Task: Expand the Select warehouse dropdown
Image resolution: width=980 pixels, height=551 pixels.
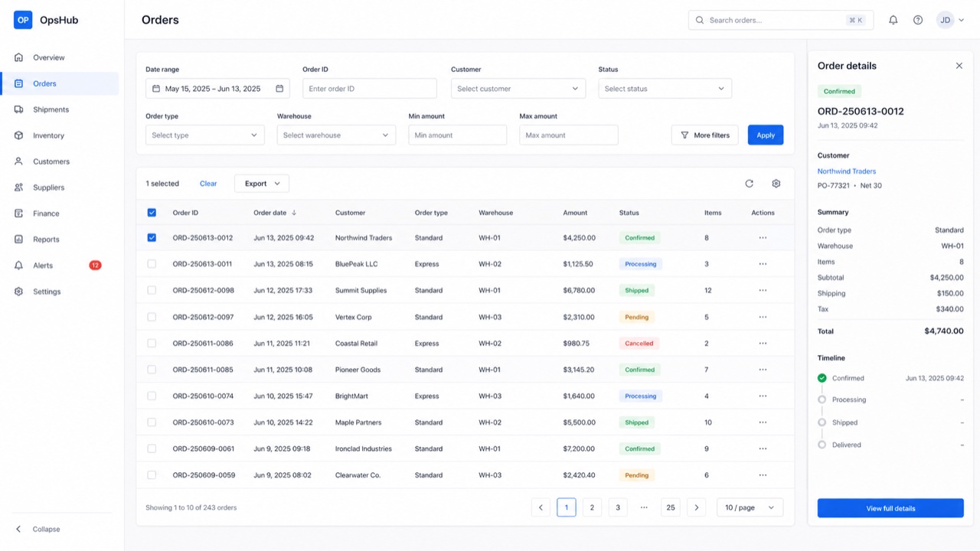Action: coord(336,135)
